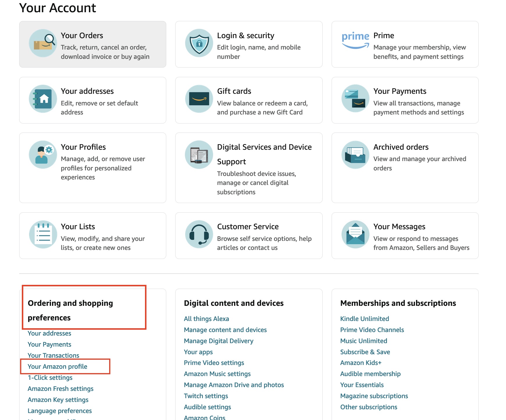Click the Prime logo icon
506x420 pixels.
coord(355,40)
